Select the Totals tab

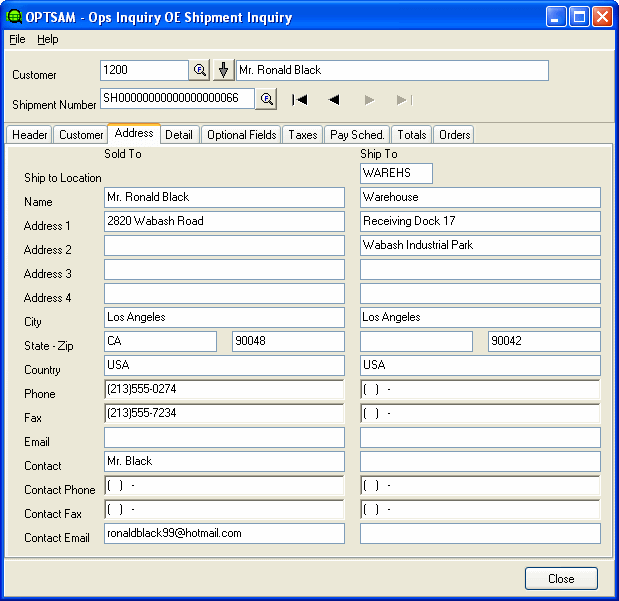pyautogui.click(x=411, y=135)
